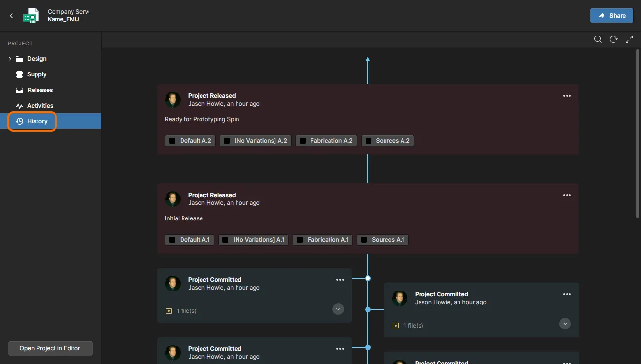Click the Initial Release description text
Viewport: 641px width, 364px height.
point(184,218)
